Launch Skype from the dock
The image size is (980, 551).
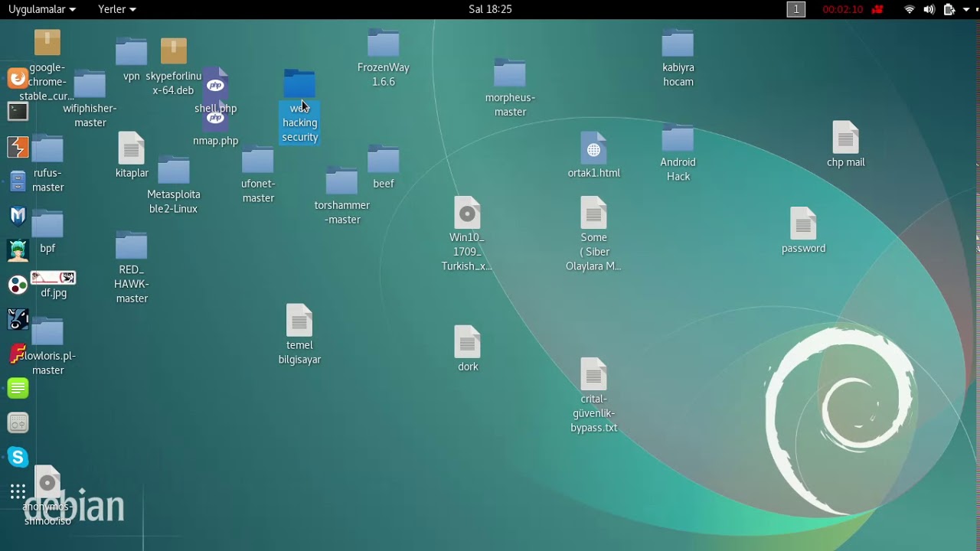pos(18,457)
